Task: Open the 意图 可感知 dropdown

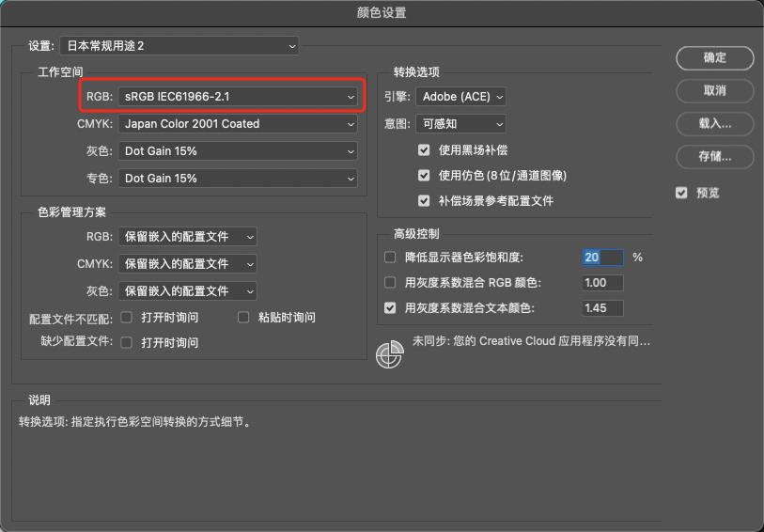Action: 460,124
